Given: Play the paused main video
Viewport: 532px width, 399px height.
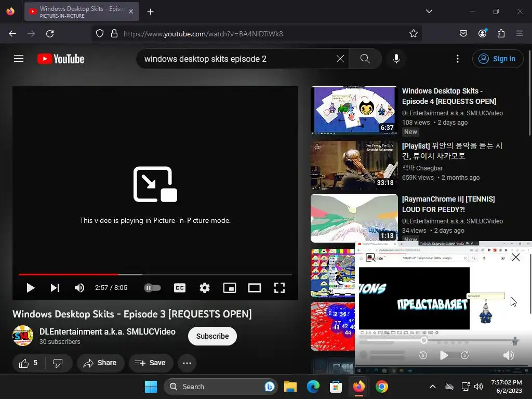Looking at the screenshot, I should click(x=31, y=288).
